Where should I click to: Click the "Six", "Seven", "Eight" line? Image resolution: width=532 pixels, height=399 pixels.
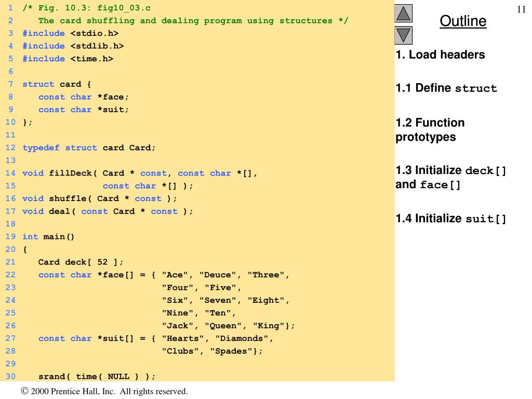225,300
